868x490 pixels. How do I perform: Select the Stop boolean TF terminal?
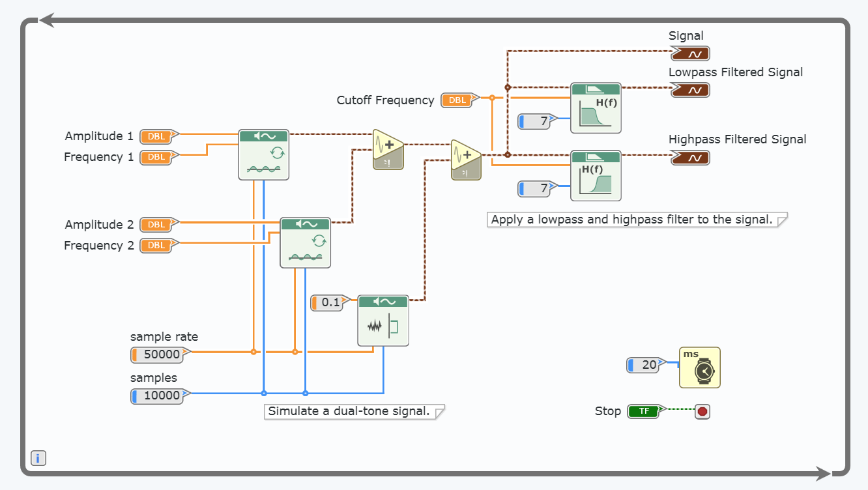(644, 411)
